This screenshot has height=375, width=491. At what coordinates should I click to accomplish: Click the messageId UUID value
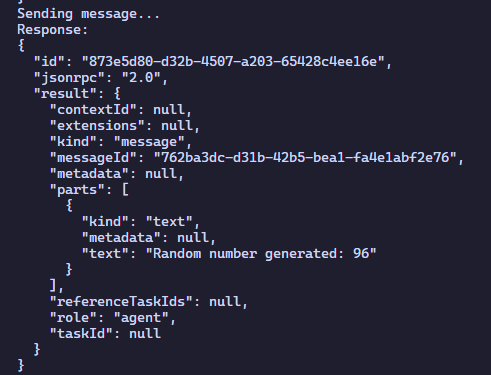305,158
